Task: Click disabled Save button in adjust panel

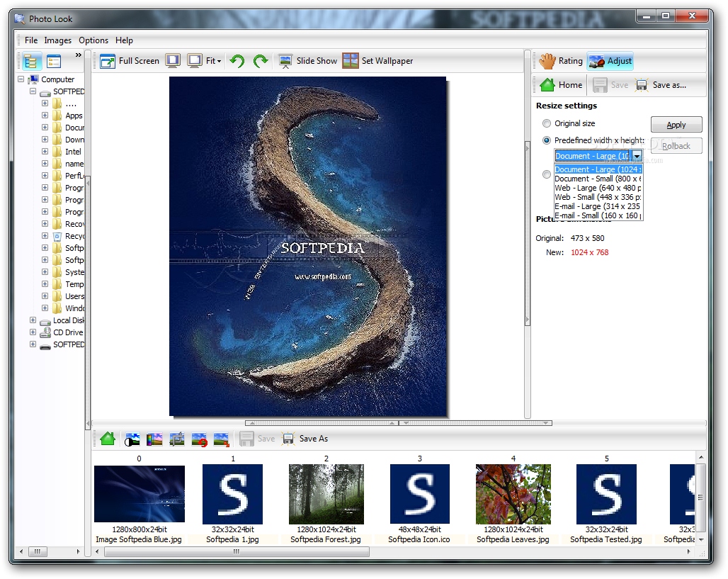Action: (x=610, y=85)
